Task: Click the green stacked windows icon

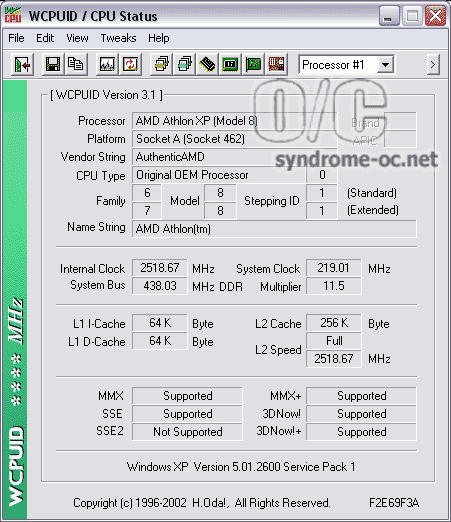Action: pyautogui.click(x=184, y=64)
